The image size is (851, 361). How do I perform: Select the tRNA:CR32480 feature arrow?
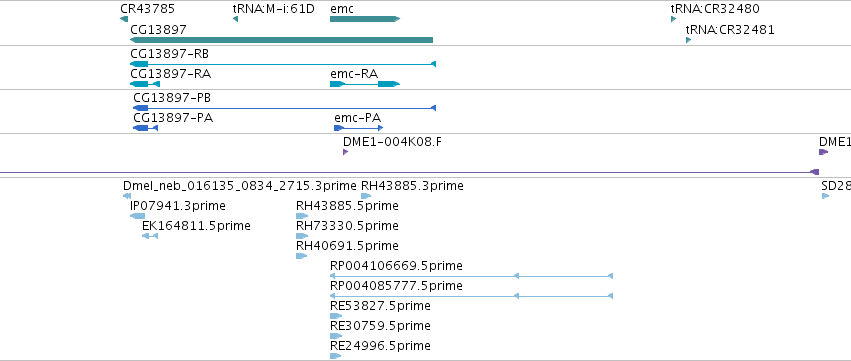click(x=674, y=19)
